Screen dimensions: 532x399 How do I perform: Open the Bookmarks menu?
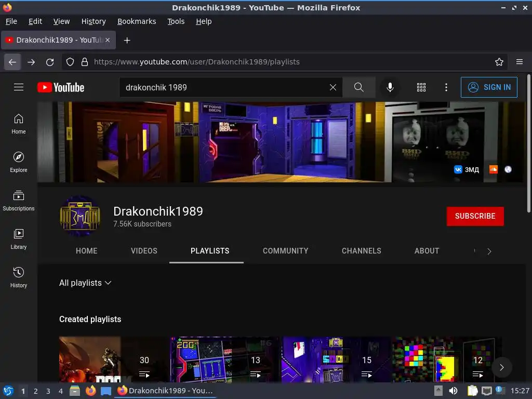pos(137,21)
